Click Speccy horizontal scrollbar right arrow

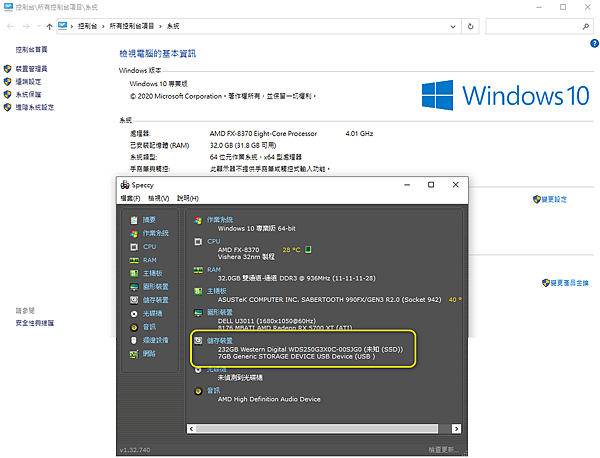(456, 429)
